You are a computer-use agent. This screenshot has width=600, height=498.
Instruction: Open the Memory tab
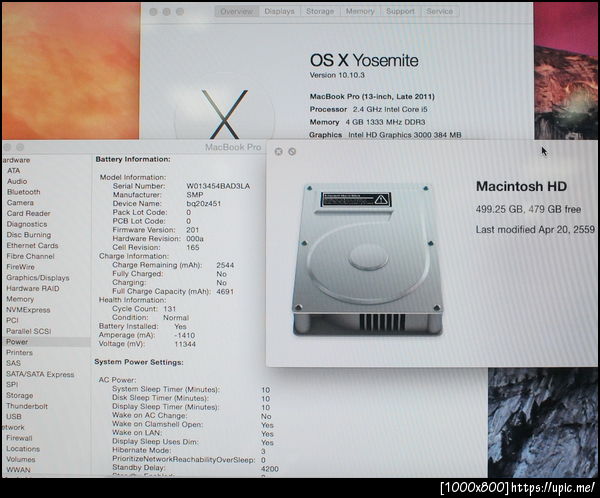point(360,11)
